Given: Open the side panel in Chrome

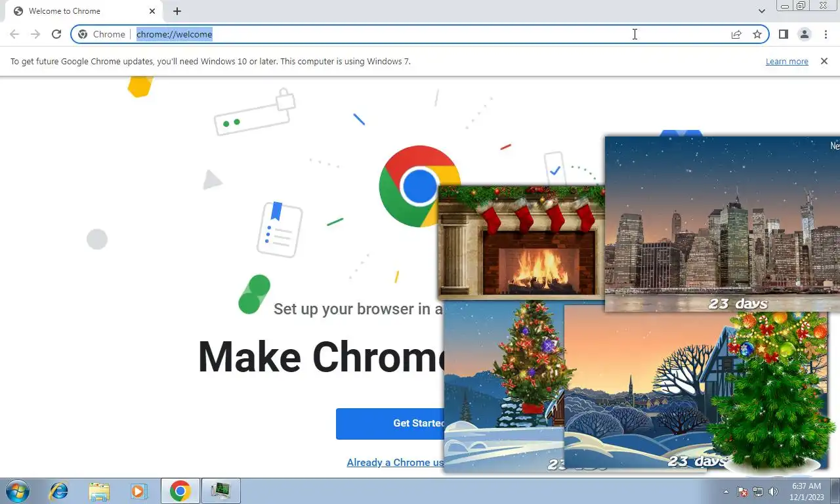Looking at the screenshot, I should click(783, 34).
